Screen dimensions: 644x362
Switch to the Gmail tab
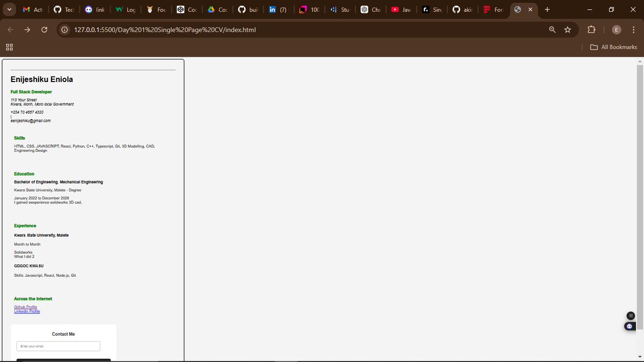(x=33, y=10)
